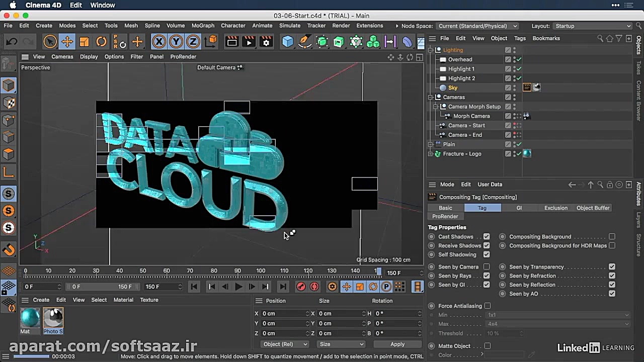This screenshot has height=362, width=644.
Task: Collapse the Lighting group in the Object Manager
Action: click(431, 50)
